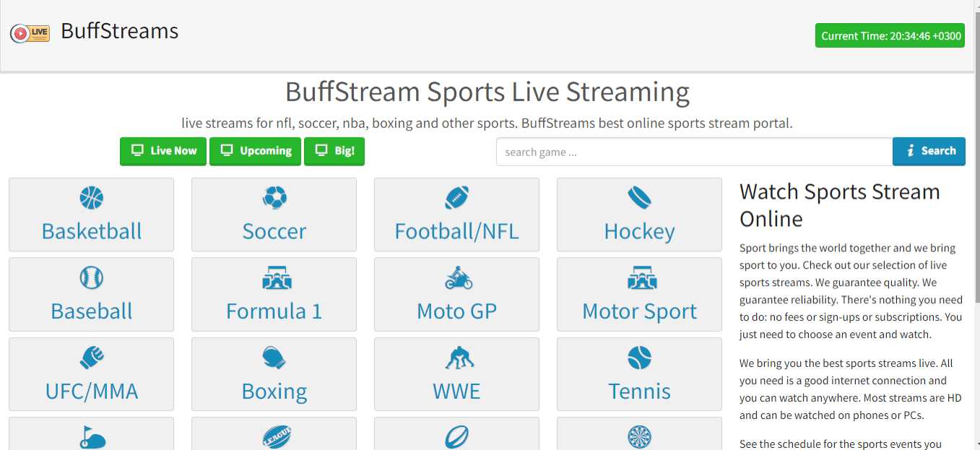Click the 'Sport brings the world together' paragraph
Viewport: 980px width, 450px height.
[851, 291]
